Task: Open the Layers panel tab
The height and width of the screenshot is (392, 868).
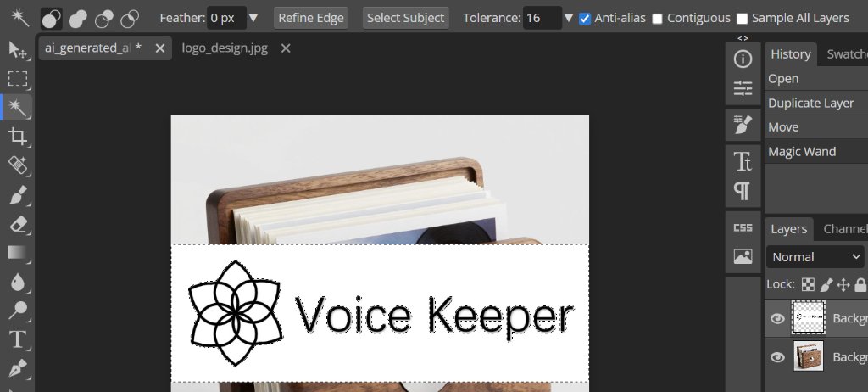Action: click(x=789, y=229)
